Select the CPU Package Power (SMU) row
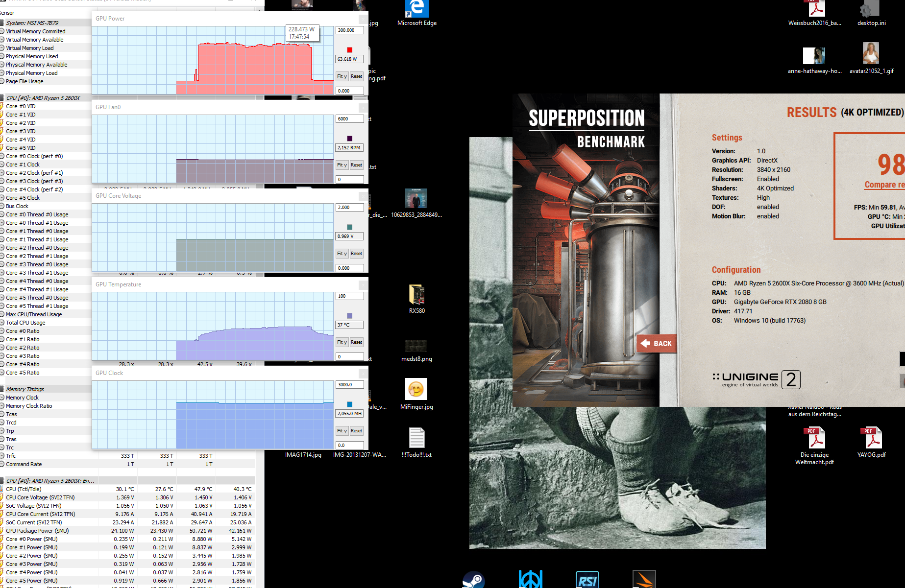 (127, 531)
